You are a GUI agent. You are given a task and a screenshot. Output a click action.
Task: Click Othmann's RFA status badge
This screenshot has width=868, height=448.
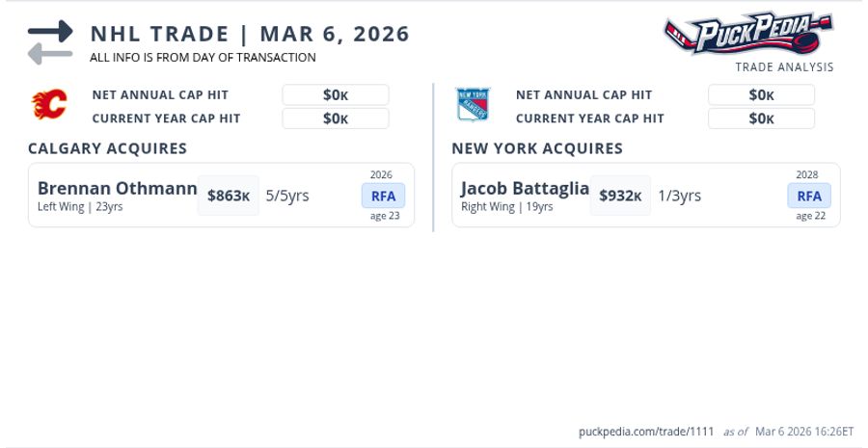[384, 196]
